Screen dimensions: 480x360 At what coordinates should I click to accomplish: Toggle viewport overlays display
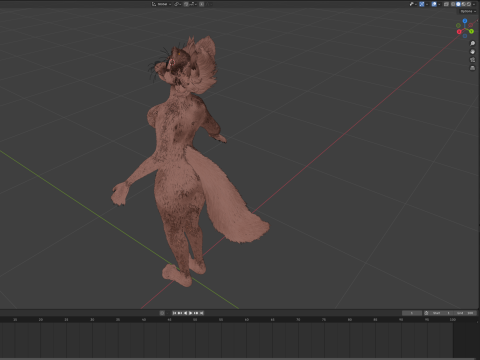point(434,4)
